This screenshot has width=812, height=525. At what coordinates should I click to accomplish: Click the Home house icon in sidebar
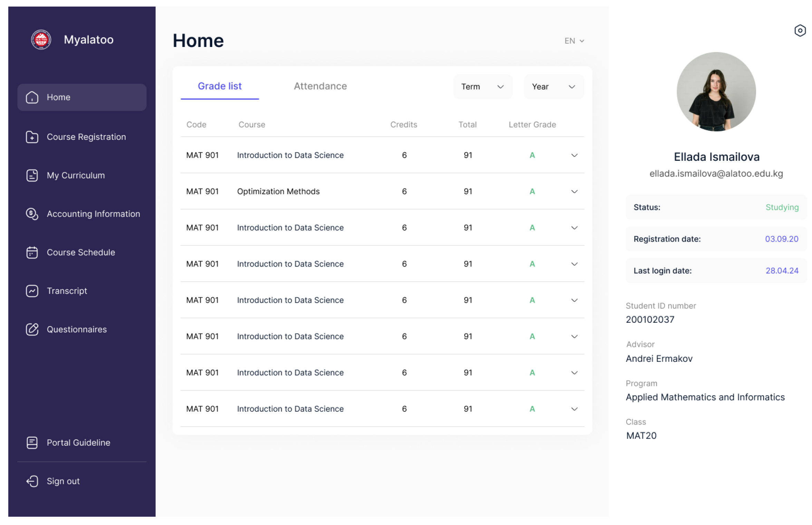(x=32, y=97)
